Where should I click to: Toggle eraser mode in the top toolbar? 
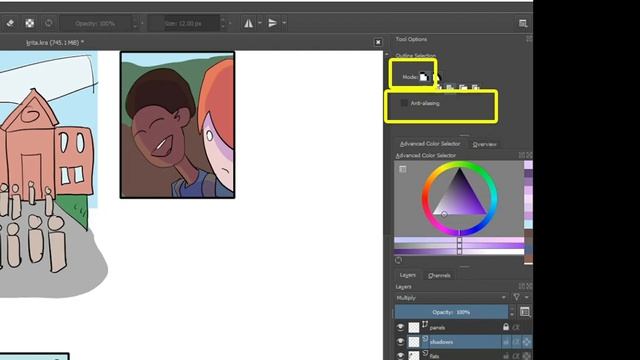coord(10,23)
